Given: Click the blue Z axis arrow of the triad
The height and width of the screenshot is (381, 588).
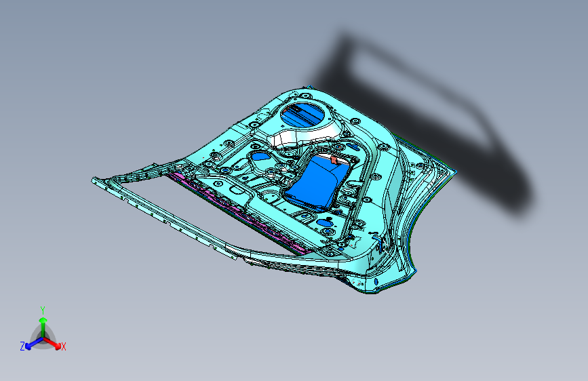Looking at the screenshot, I should coord(34,344).
